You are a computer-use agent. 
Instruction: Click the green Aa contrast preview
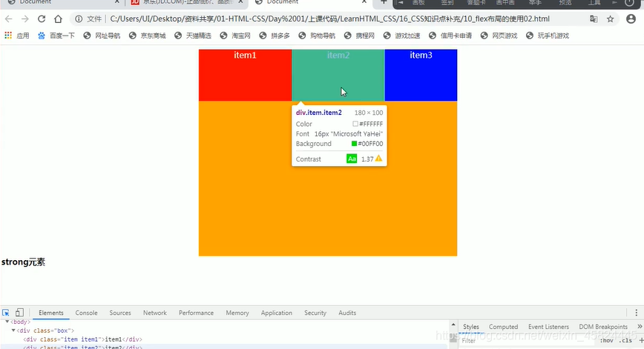point(352,159)
